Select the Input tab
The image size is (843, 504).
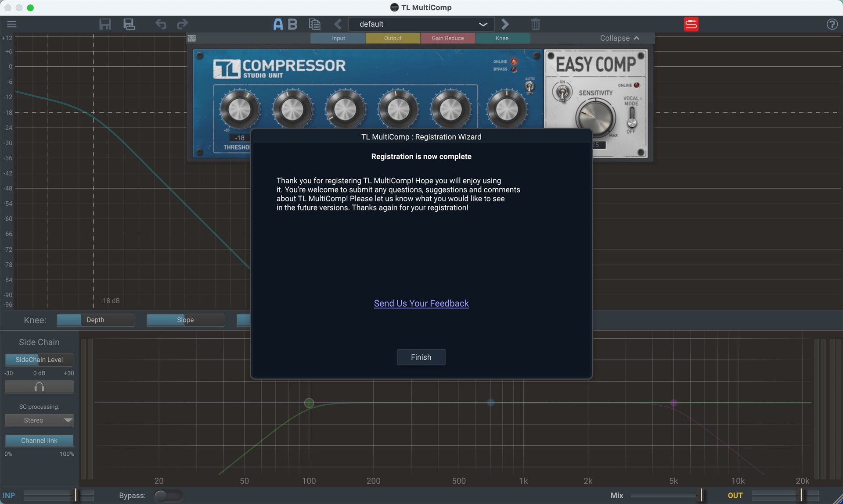click(338, 38)
